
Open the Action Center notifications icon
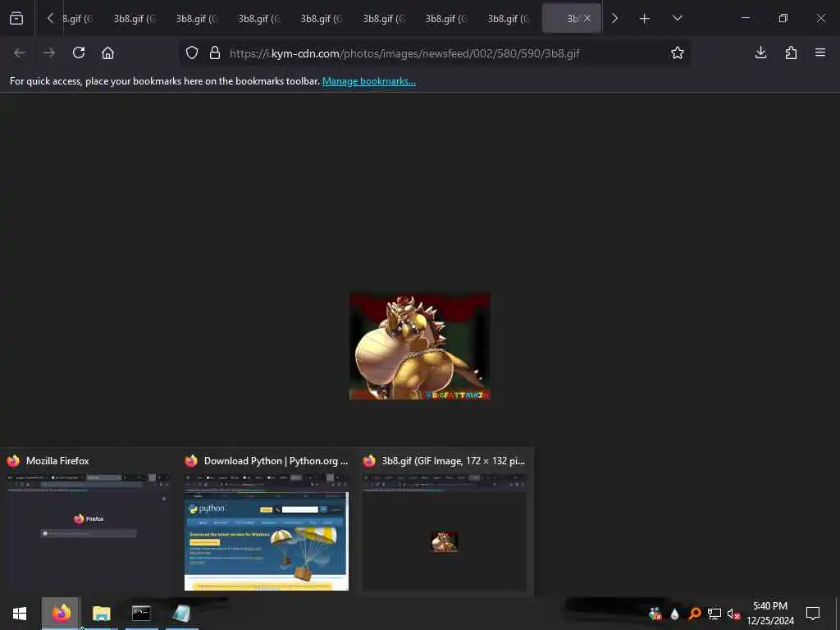click(x=813, y=614)
